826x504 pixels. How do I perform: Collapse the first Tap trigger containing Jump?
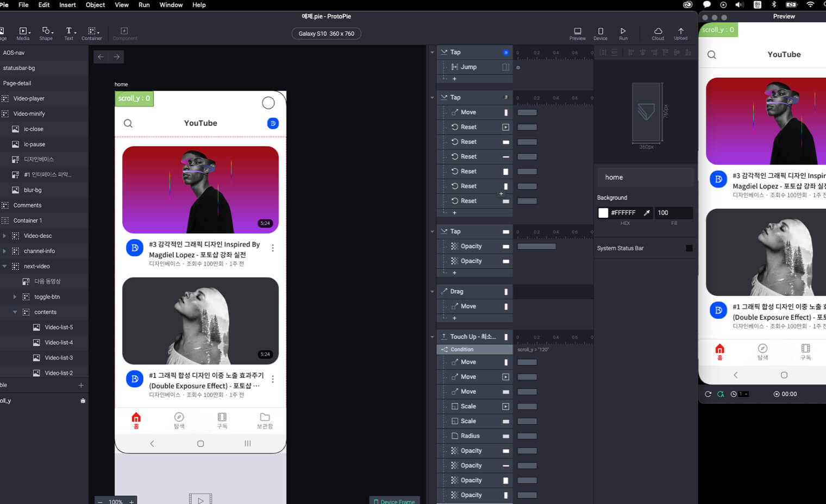pos(433,53)
